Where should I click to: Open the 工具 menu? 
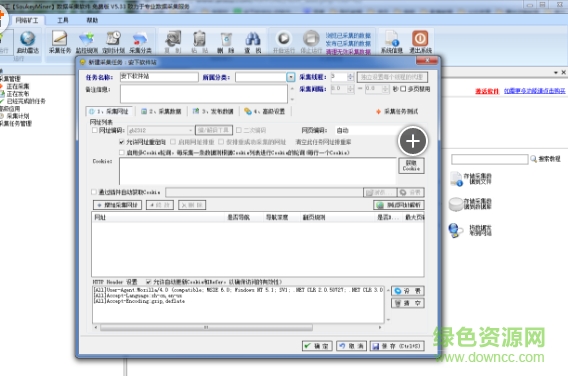[x=63, y=20]
